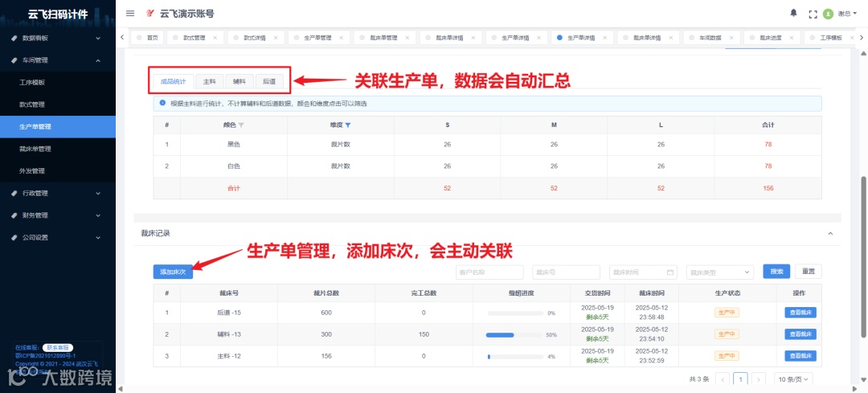The image size is (868, 393).
Task: Close the 车间数据 tab
Action: pyautogui.click(x=731, y=38)
